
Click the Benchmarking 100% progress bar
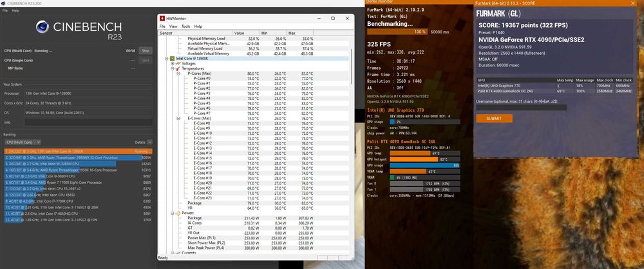[397, 32]
